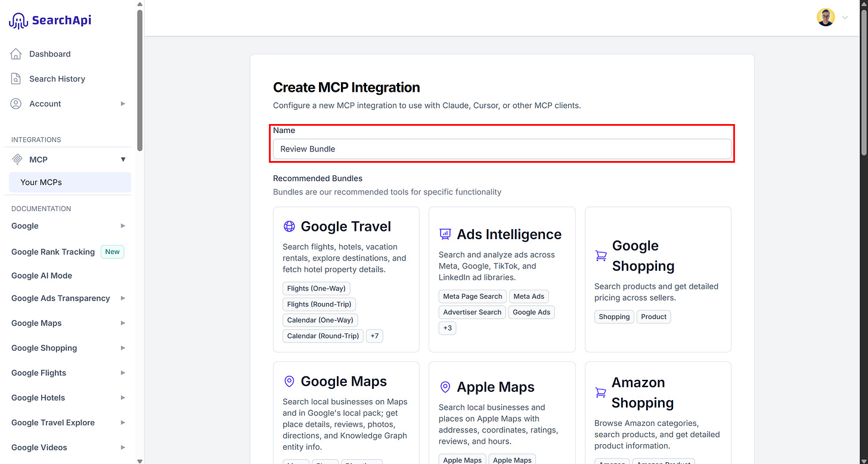868x464 pixels.
Task: Click the MCP paperclip icon
Action: pos(17,160)
